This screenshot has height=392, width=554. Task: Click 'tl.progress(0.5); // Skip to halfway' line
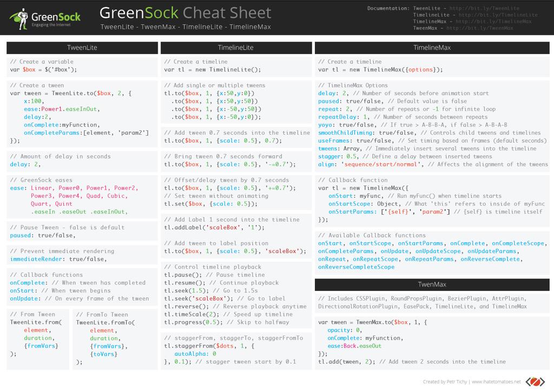[227, 322]
